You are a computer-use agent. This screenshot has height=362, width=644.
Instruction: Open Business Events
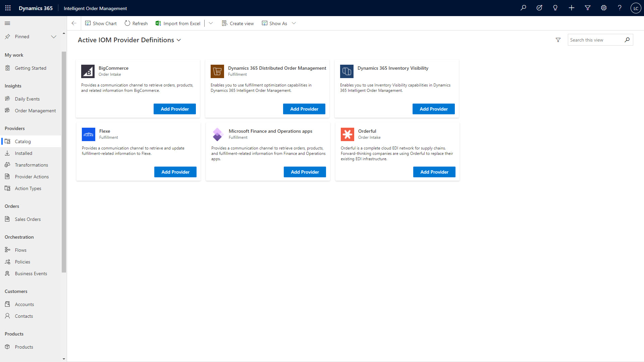coord(31,274)
